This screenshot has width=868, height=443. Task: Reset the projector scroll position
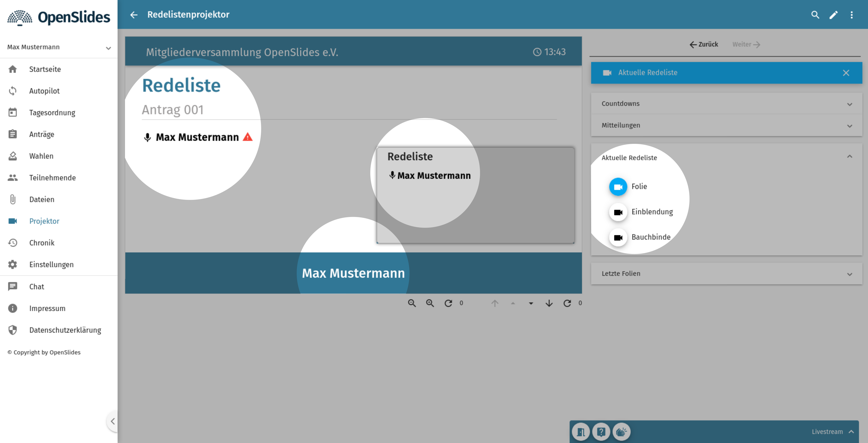coord(567,303)
